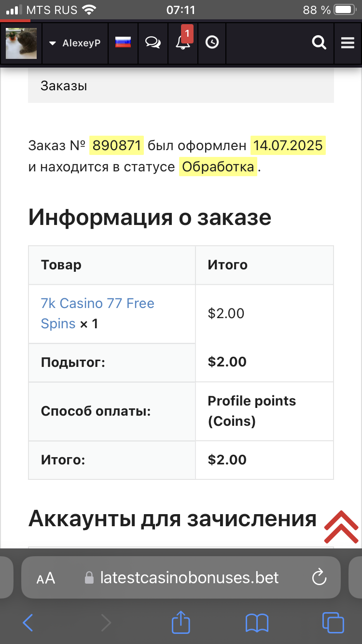The image size is (362, 644).
Task: Open Safari tabs overview icon
Action: (333, 623)
